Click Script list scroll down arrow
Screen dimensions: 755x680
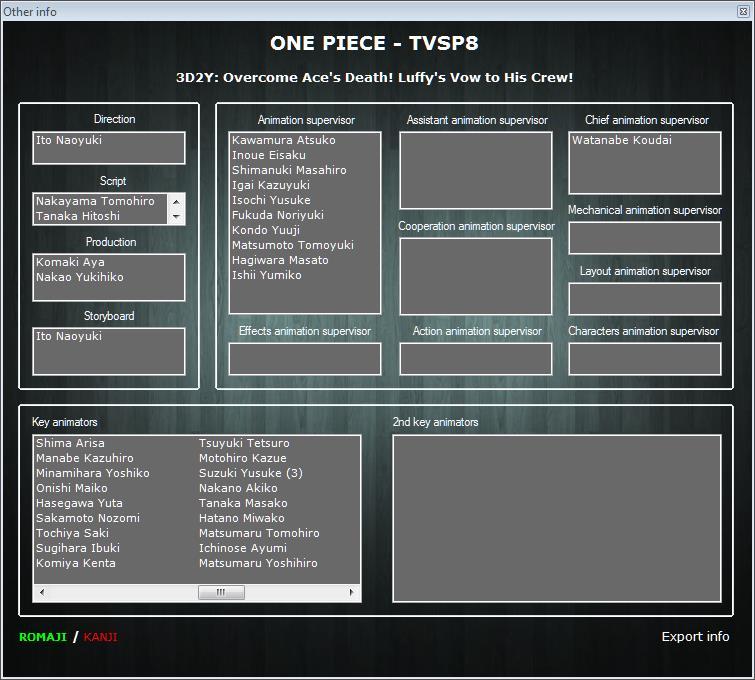click(x=176, y=217)
